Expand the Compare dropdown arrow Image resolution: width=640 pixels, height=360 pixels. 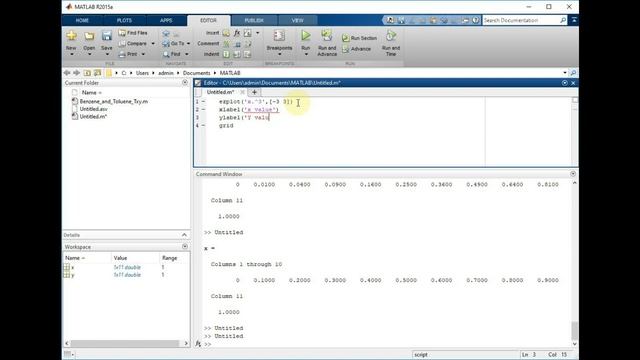coord(153,44)
